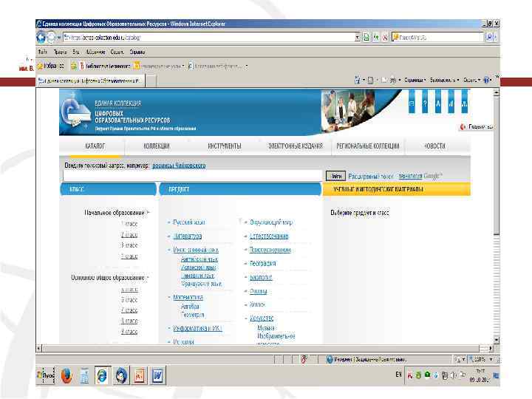Go back with the browser Back arrow
Screen dimensions: 532x399
coord(41,38)
